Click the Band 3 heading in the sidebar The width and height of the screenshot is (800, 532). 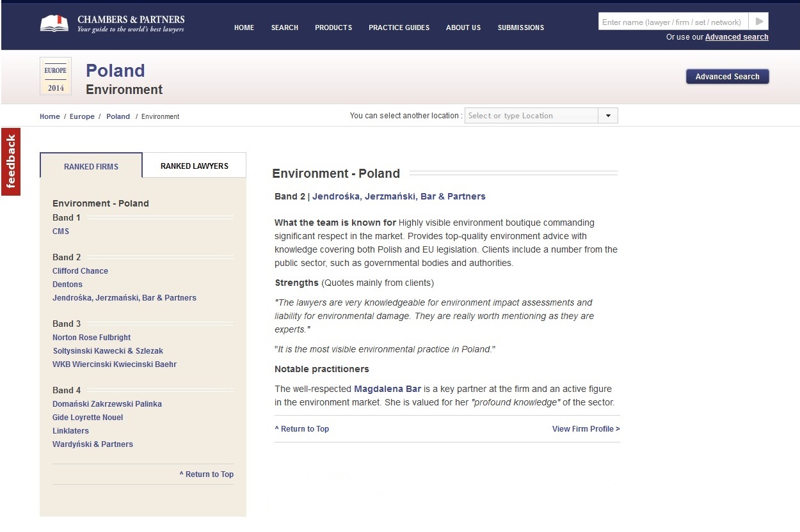point(67,324)
